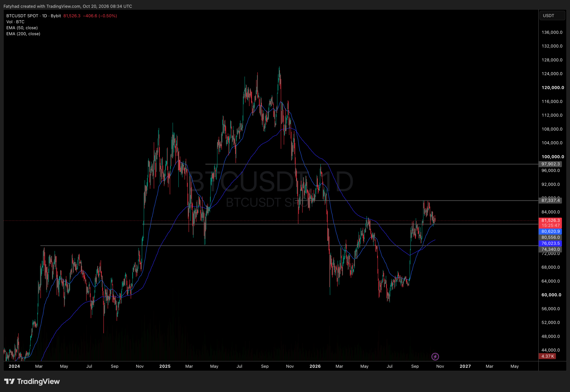Select the Vol · BTC indicator legend
The image size is (570, 392).
click(x=15, y=22)
